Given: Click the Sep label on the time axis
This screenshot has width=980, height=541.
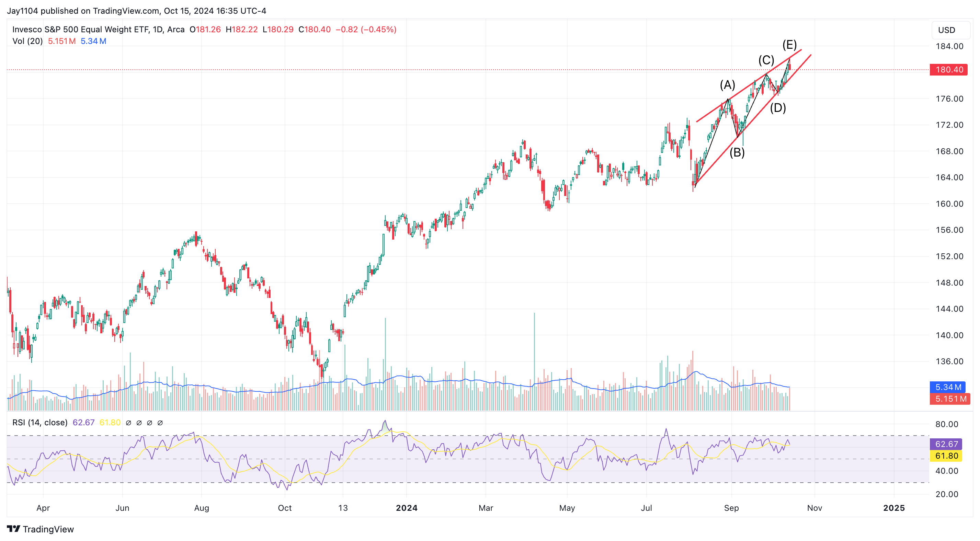Looking at the screenshot, I should [x=731, y=508].
